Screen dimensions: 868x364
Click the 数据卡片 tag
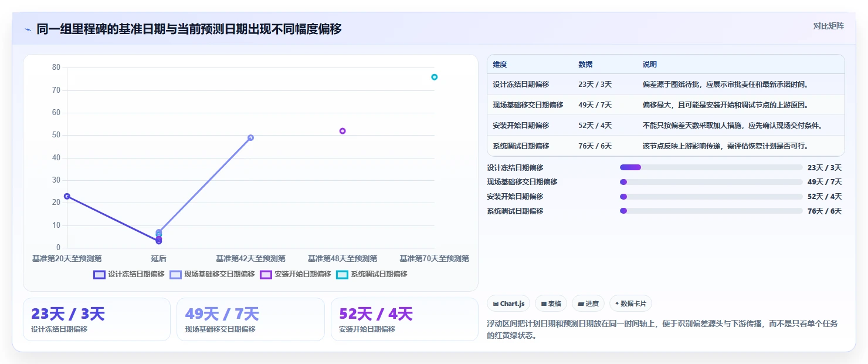[630, 304]
